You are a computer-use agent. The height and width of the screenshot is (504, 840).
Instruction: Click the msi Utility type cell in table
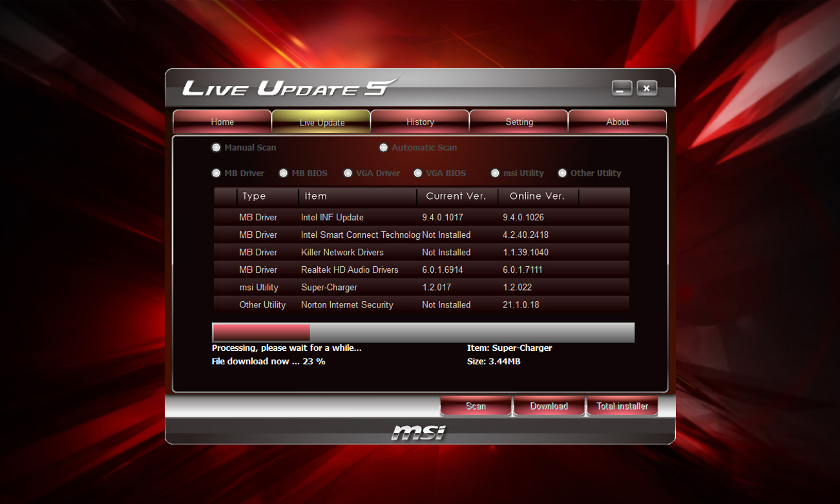point(259,288)
